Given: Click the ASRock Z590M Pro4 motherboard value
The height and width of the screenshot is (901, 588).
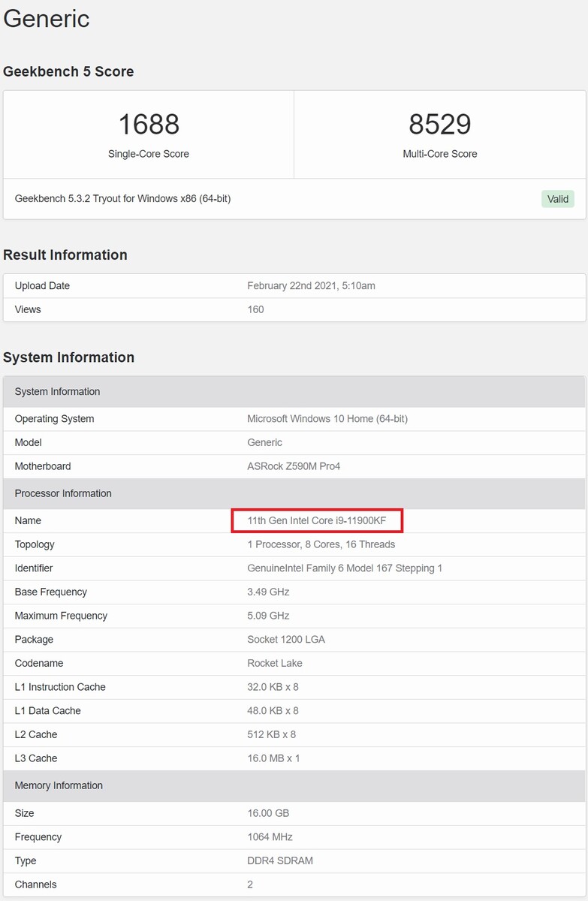Looking at the screenshot, I should click(x=294, y=466).
